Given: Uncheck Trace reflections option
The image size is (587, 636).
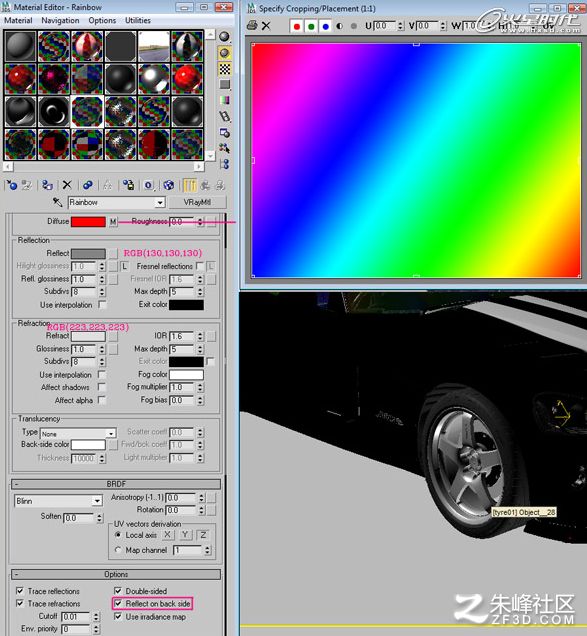Looking at the screenshot, I should [19, 591].
